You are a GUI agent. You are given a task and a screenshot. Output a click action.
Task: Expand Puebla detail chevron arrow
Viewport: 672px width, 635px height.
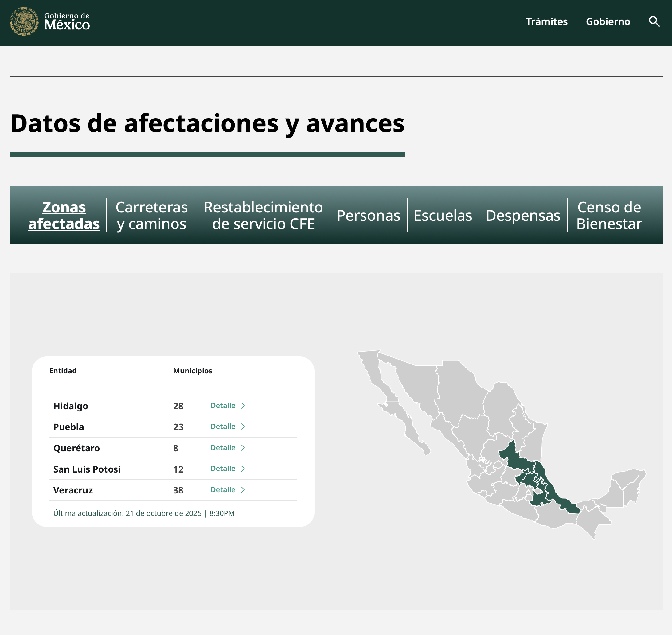tap(243, 427)
